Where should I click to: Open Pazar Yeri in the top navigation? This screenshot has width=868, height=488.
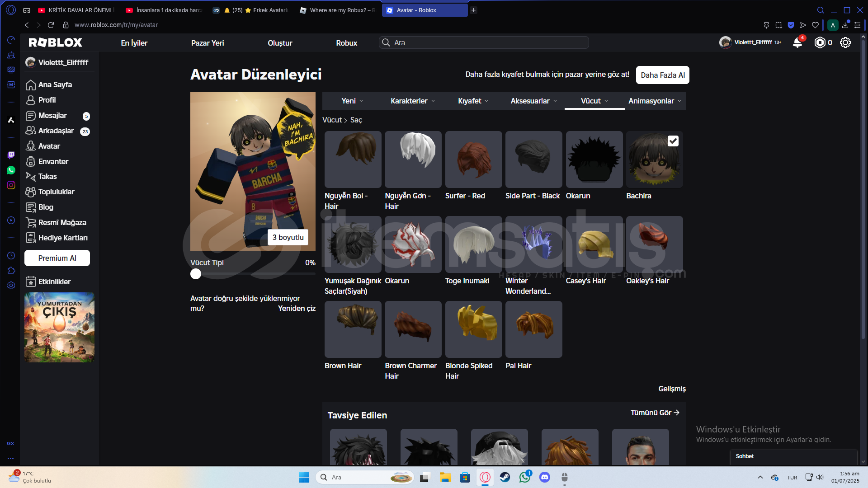[208, 43]
